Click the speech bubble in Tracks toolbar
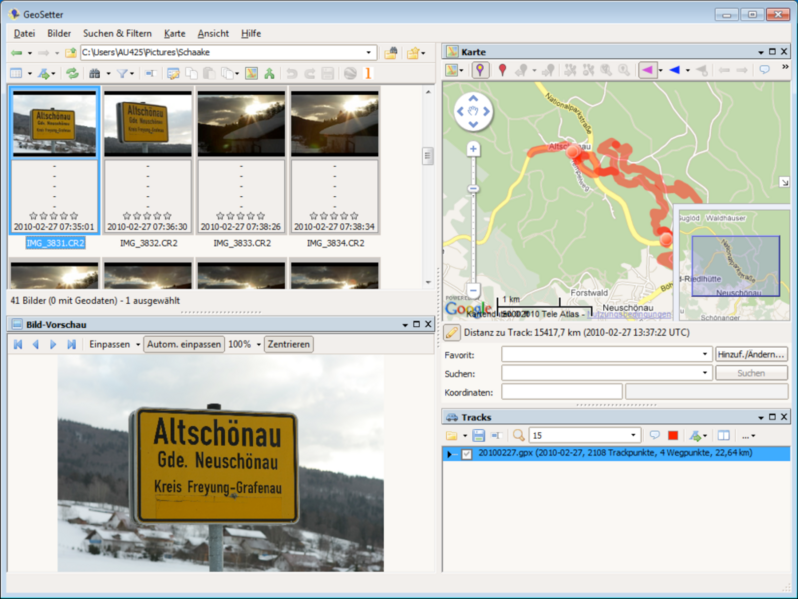 coord(654,435)
